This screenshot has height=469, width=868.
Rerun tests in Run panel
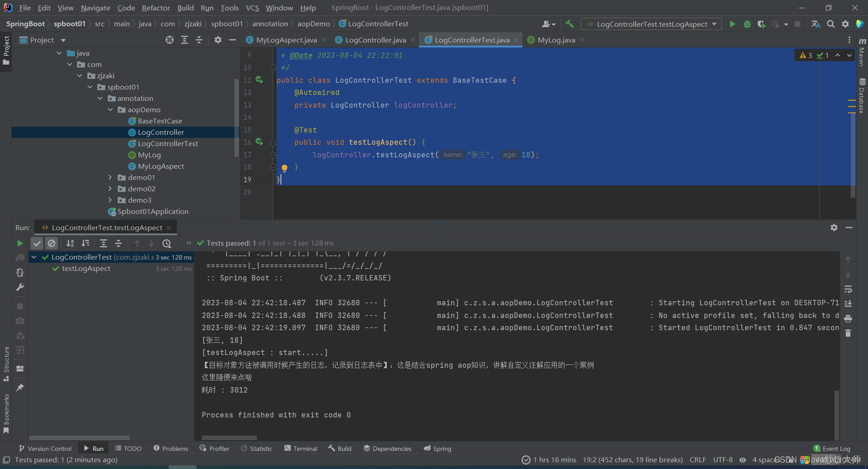[20, 243]
